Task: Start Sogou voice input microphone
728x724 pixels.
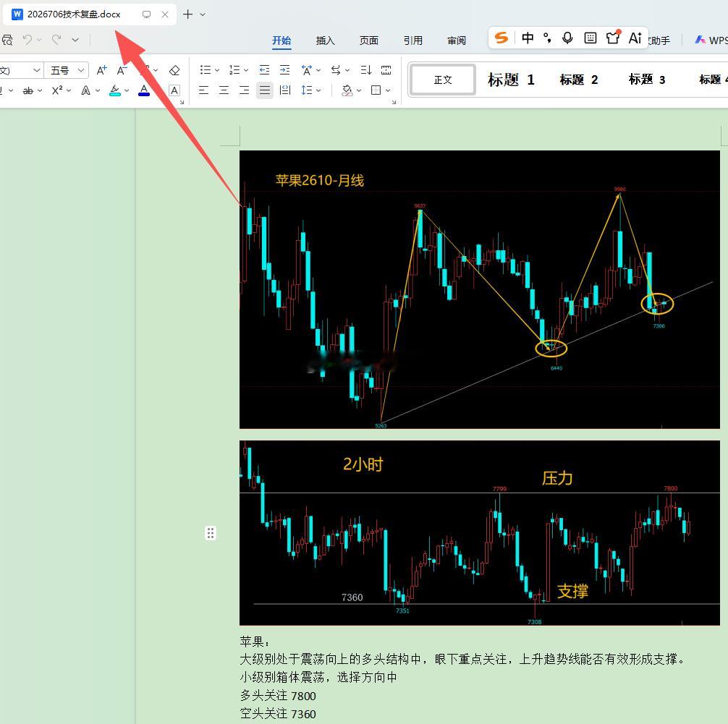Action: click(x=567, y=38)
